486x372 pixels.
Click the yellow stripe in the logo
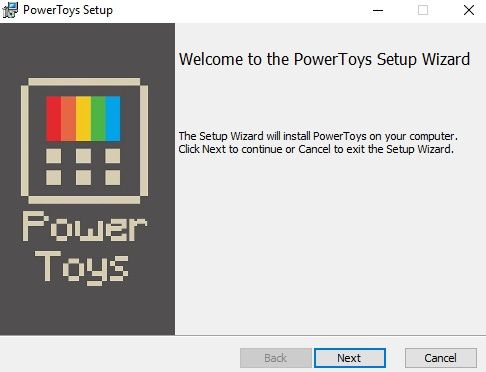(83, 118)
